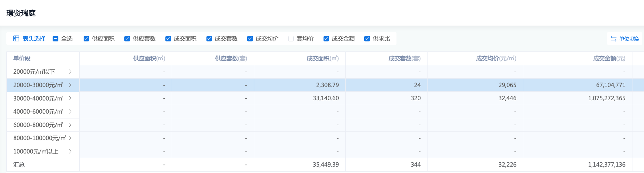Click the unit switch arrows icon
Image resolution: width=644 pixels, height=173 pixels.
[x=614, y=39]
